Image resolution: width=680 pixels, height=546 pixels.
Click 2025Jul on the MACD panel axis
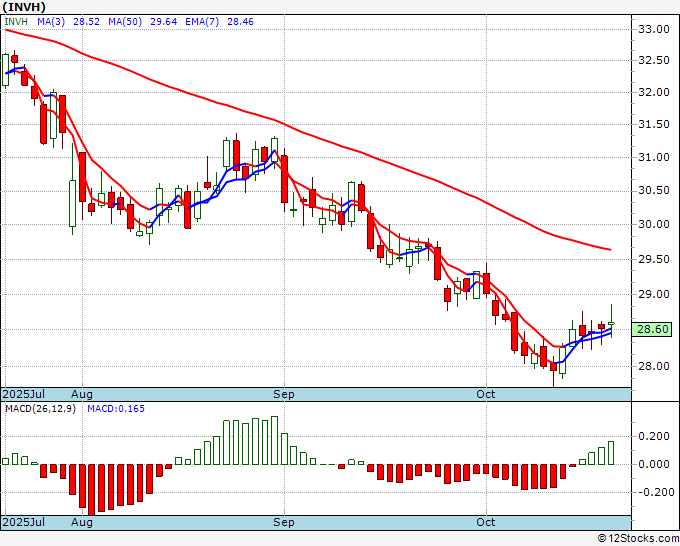pyautogui.click(x=24, y=522)
